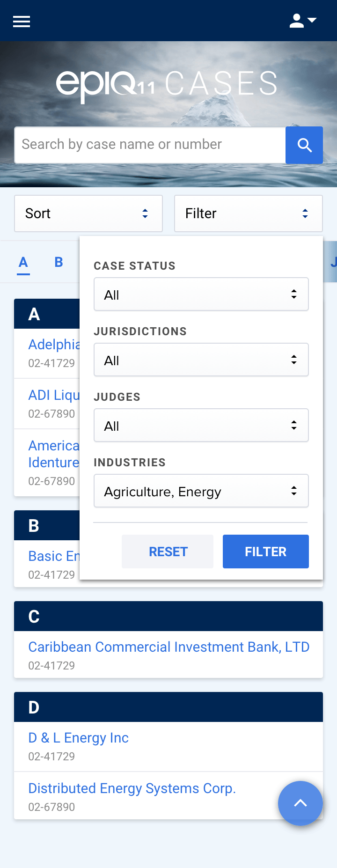Jump to the letter B tab
The height and width of the screenshot is (868, 337).
[x=59, y=262]
